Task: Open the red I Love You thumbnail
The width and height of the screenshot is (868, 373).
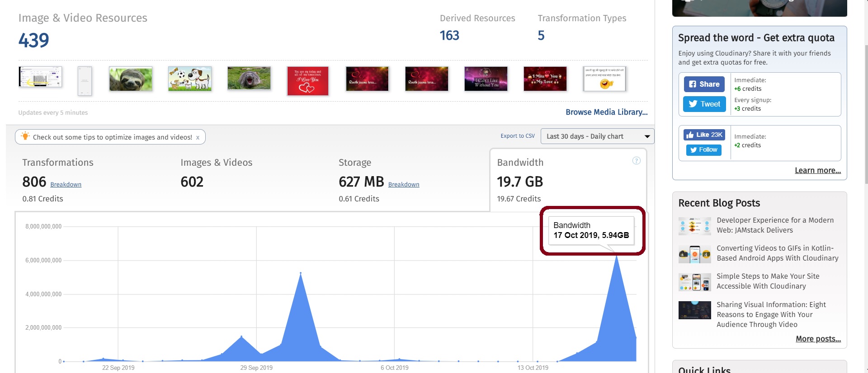Action: click(x=308, y=81)
